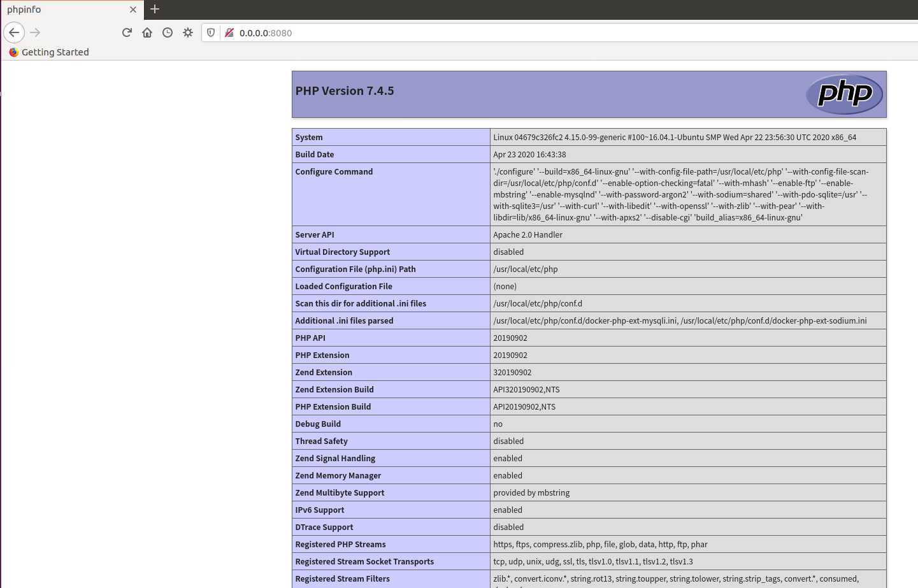
Task: Click "disabled" in the Thread Safety row
Action: [508, 441]
